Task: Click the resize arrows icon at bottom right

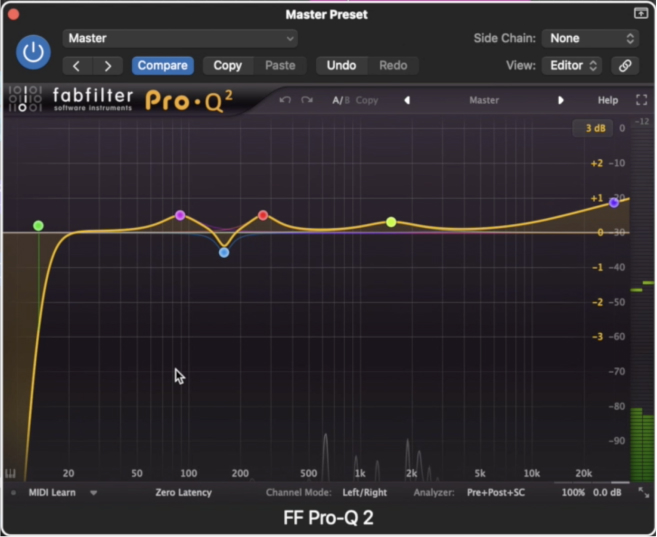Action: (x=644, y=493)
